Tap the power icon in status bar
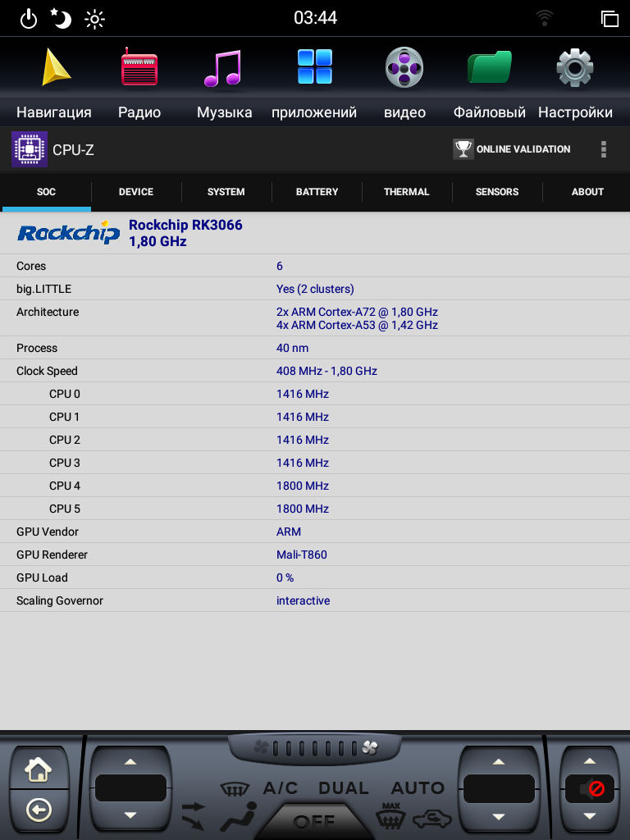630x840 pixels. 29,20
